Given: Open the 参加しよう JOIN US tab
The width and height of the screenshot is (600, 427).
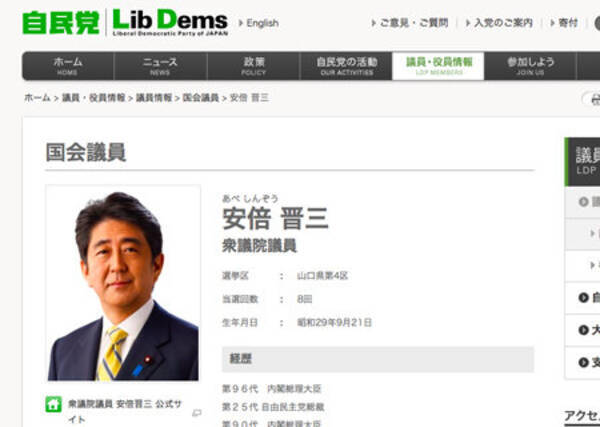Looking at the screenshot, I should tap(530, 66).
